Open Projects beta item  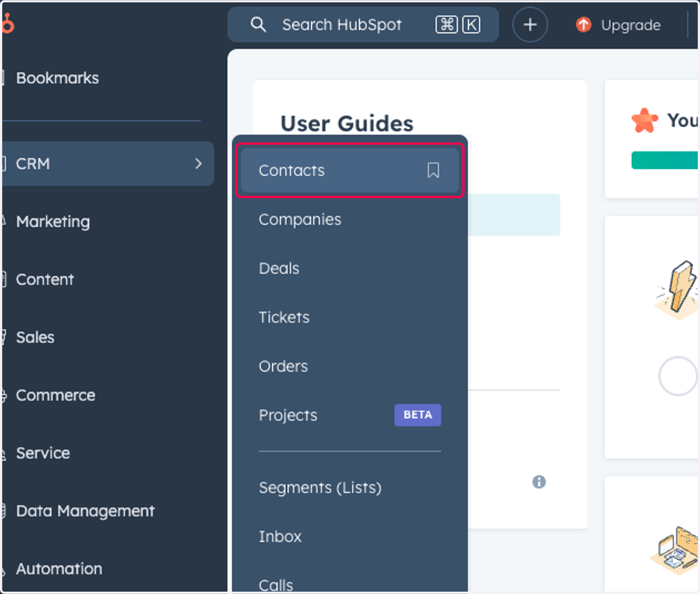coord(288,416)
